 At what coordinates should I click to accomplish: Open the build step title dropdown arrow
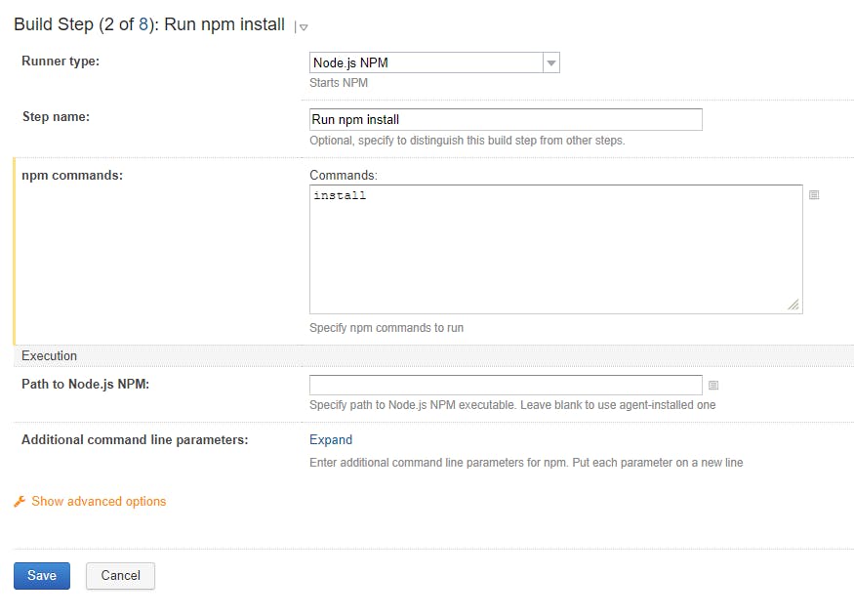(x=304, y=26)
